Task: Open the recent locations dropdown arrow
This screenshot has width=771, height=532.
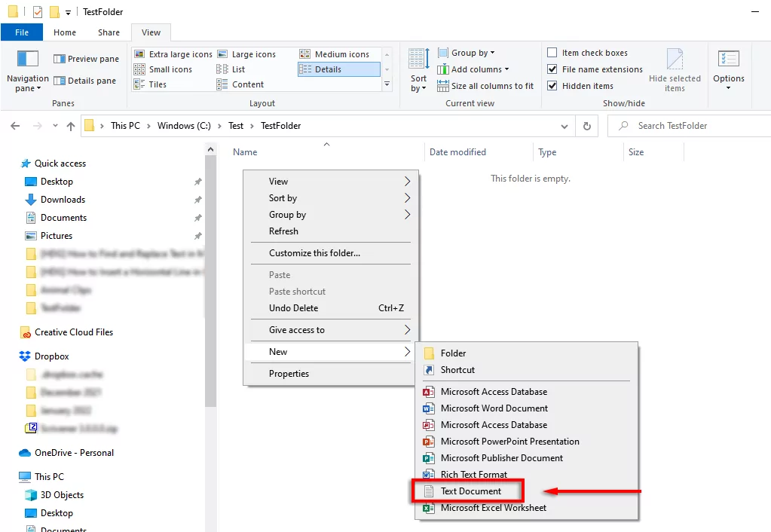Action: (55, 126)
